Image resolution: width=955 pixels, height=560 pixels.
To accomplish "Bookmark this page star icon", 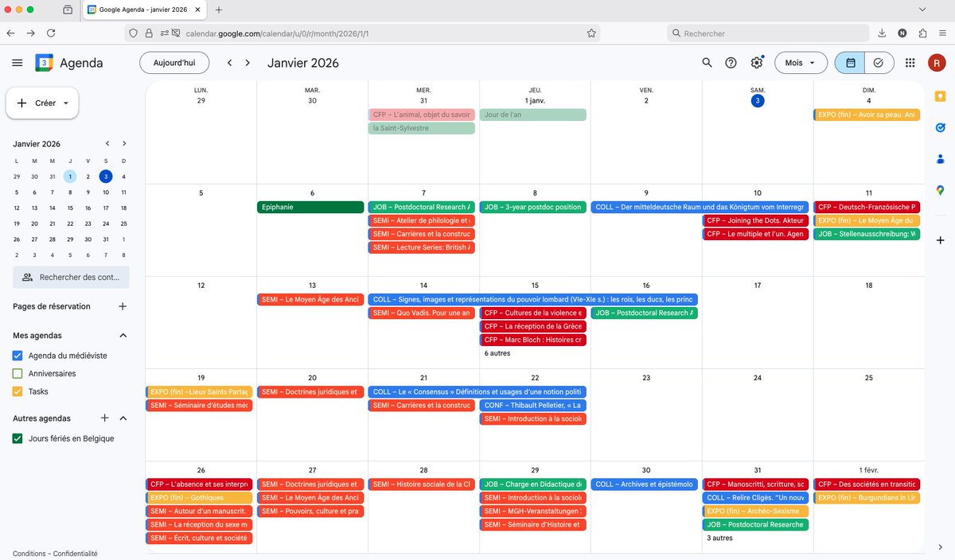I will tap(591, 33).
